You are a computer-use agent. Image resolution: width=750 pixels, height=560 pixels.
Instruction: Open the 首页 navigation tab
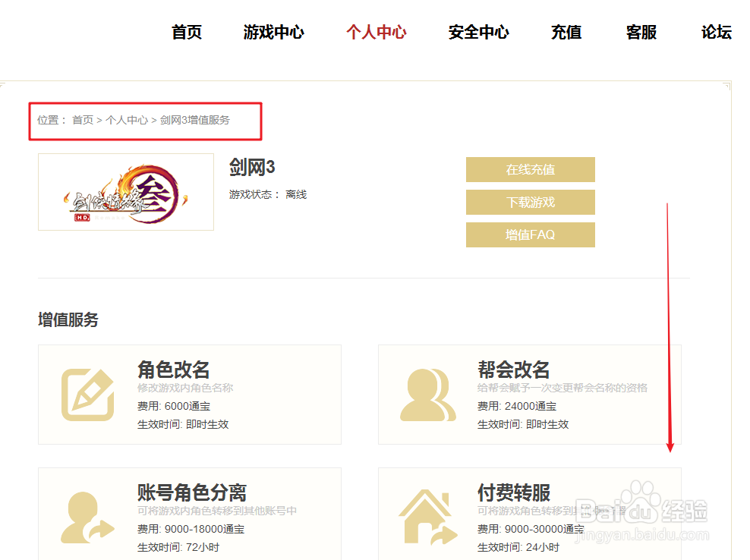tap(187, 32)
